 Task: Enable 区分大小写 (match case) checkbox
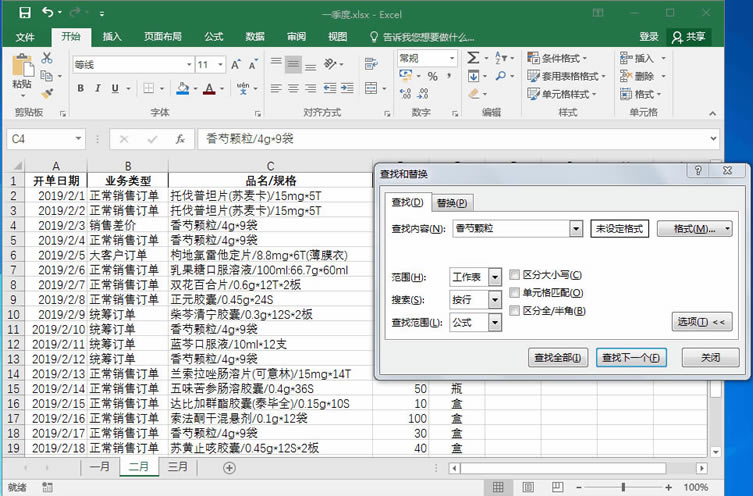point(515,275)
